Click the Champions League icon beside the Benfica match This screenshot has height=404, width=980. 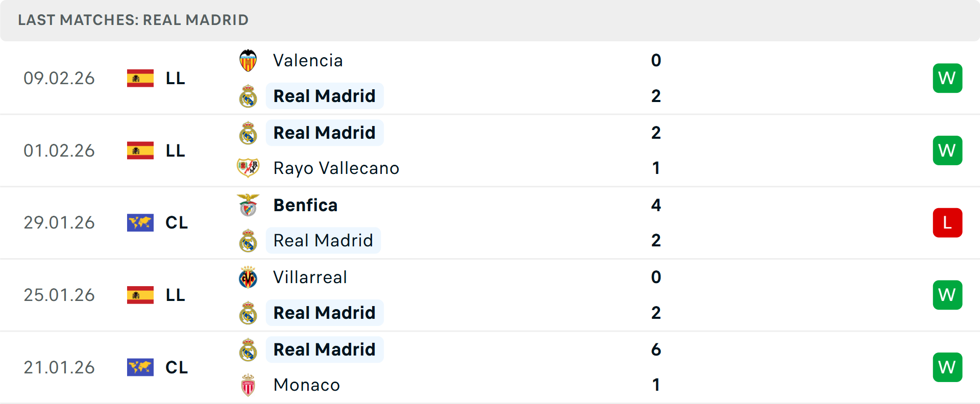140,222
